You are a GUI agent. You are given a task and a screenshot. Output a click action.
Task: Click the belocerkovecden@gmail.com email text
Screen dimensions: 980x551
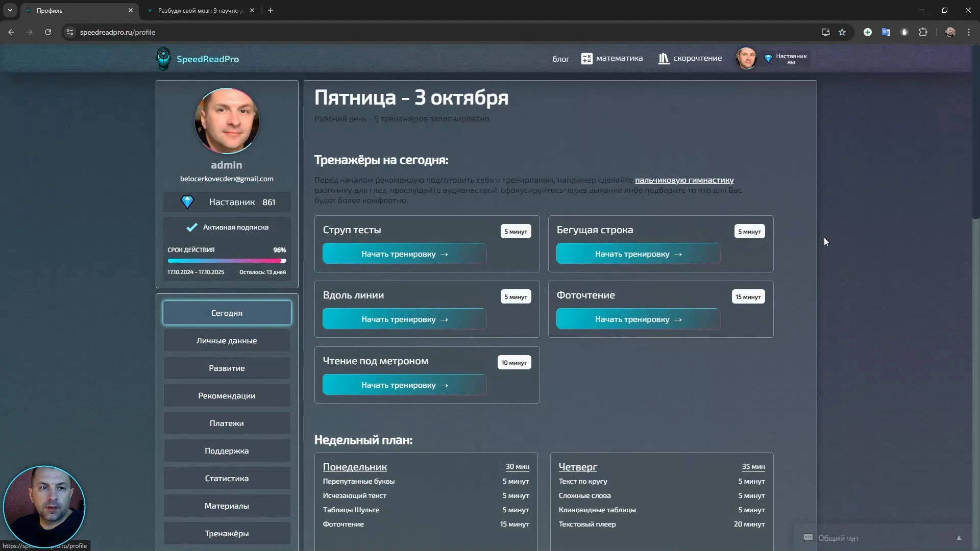227,179
